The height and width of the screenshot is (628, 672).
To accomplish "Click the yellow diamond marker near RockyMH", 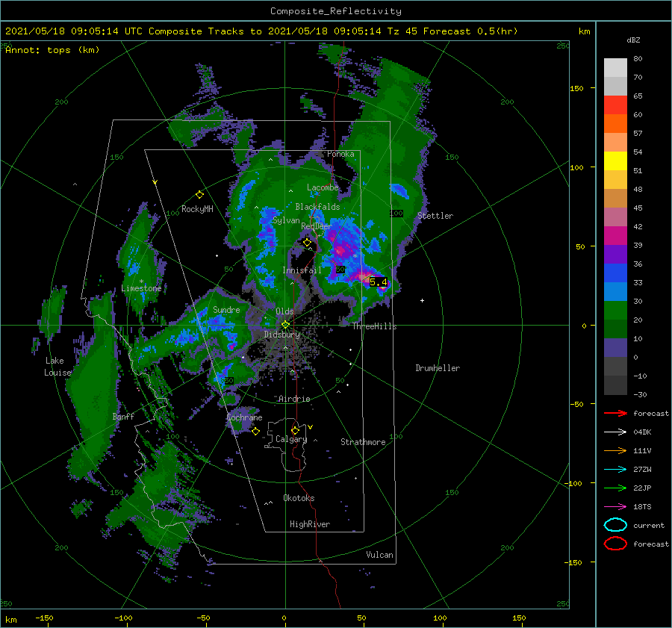I will 199,195.
